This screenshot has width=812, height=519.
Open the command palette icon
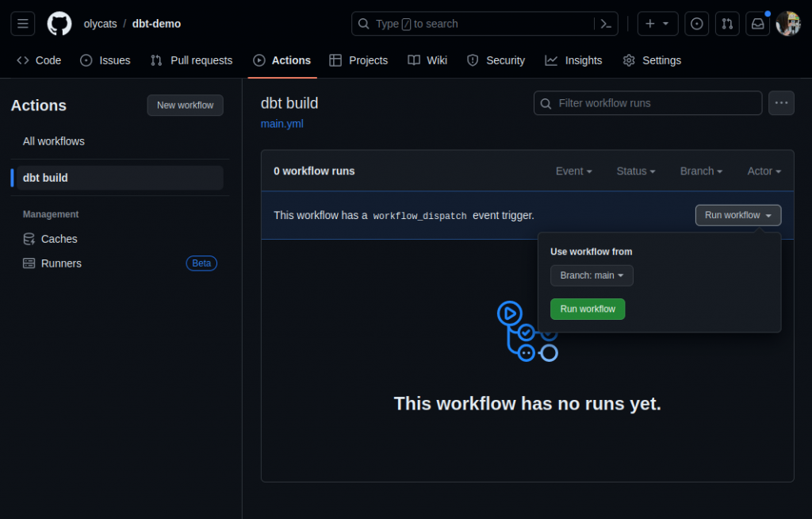click(606, 24)
